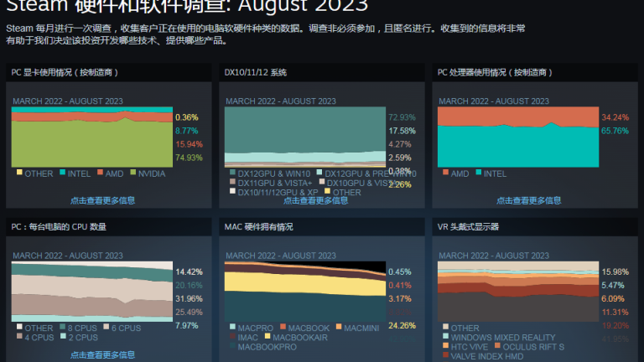This screenshot has width=644, height=362.
Task: Click the MACBOOK orange legend swatch
Action: pos(283,326)
